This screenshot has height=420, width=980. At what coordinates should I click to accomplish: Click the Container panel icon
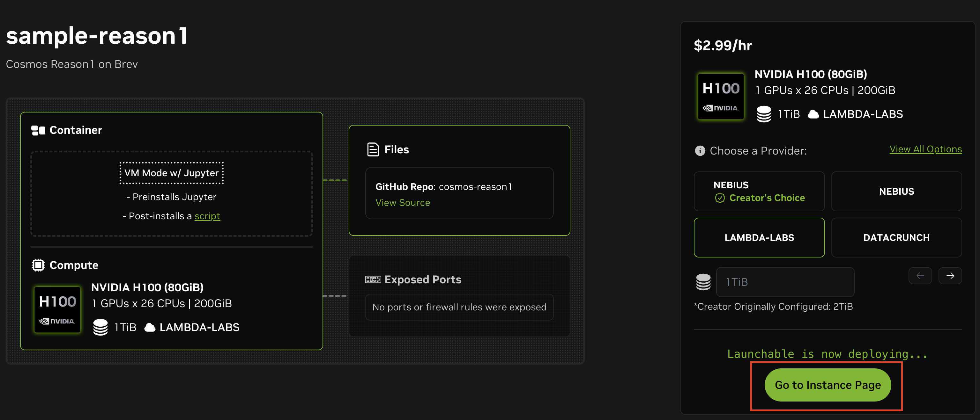[38, 130]
